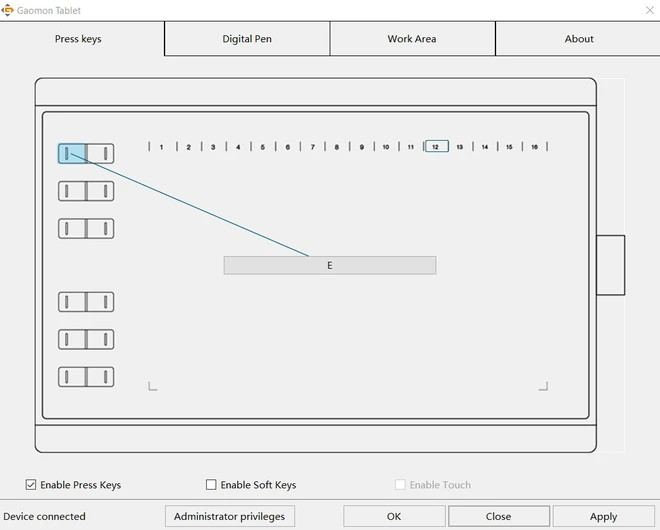Viewport: 660px width, 530px height.
Task: Switch to the Digital Pen tab
Action: coord(247,39)
